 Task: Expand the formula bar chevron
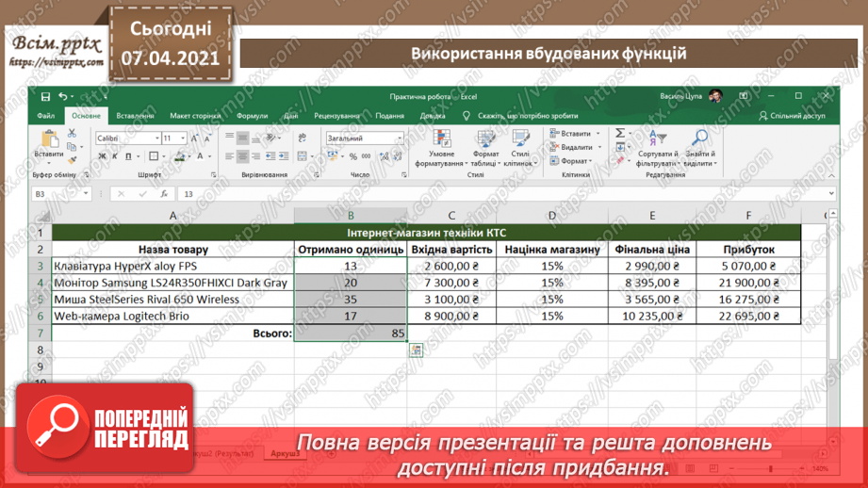click(831, 194)
